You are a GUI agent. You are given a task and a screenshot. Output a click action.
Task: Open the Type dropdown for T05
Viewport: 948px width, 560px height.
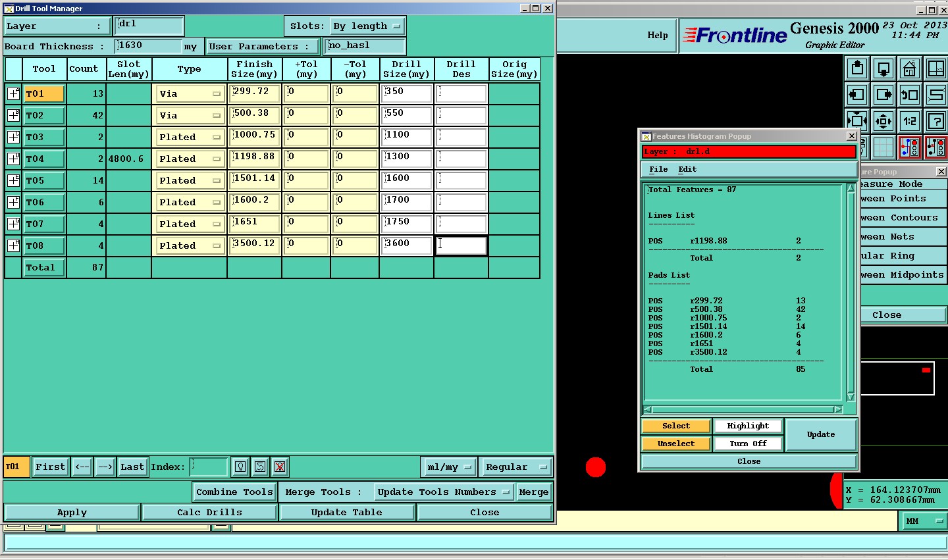(x=190, y=180)
